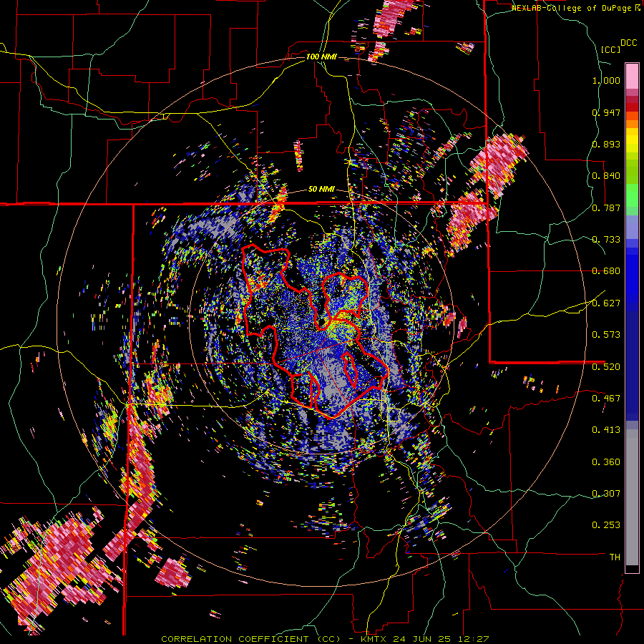Click the 50 NMI range ring label
This screenshot has height=644, width=644.
point(321,190)
